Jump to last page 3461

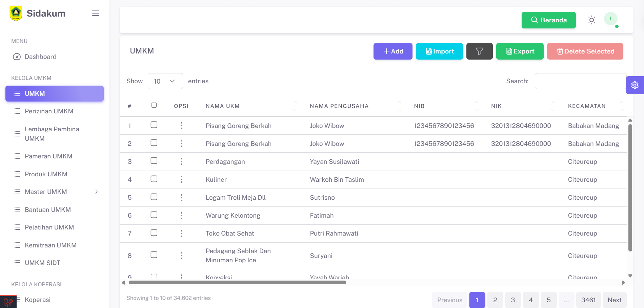588,300
